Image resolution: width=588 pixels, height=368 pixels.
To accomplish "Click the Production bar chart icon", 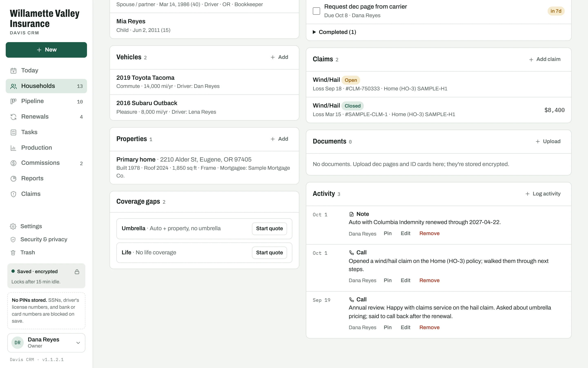I will click(x=13, y=148).
